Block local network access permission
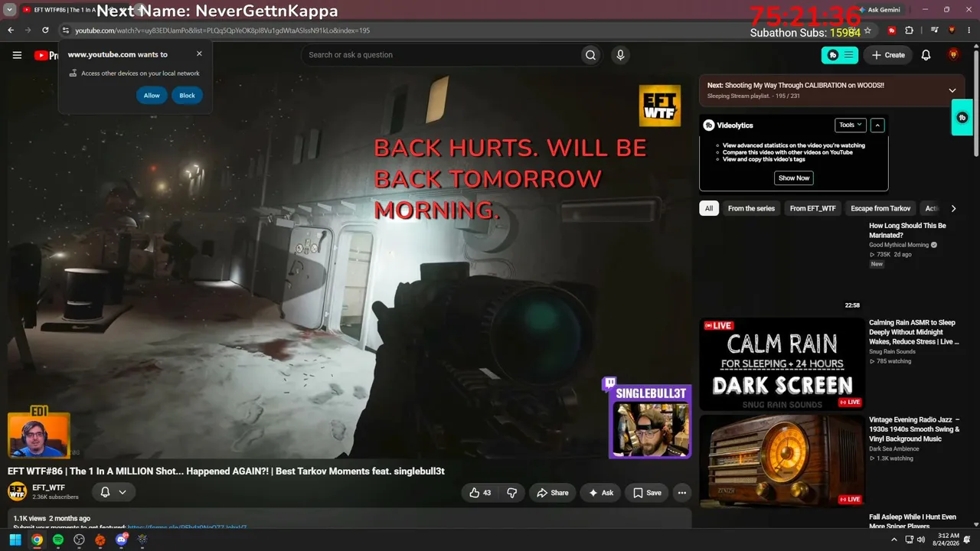This screenshot has width=980, height=551. tap(187, 96)
